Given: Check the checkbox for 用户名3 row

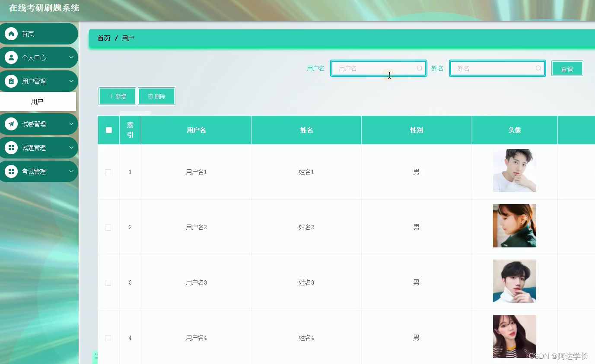Looking at the screenshot, I should tap(108, 282).
